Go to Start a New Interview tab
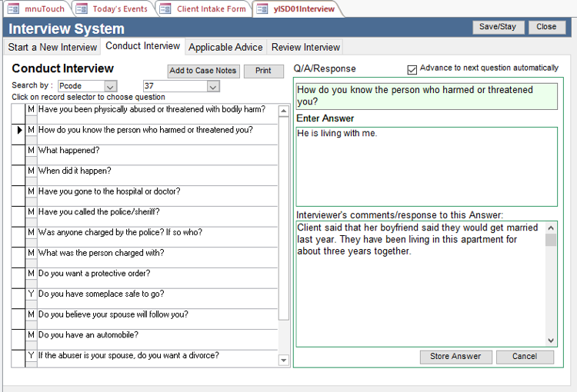The height and width of the screenshot is (392, 577). click(x=52, y=47)
